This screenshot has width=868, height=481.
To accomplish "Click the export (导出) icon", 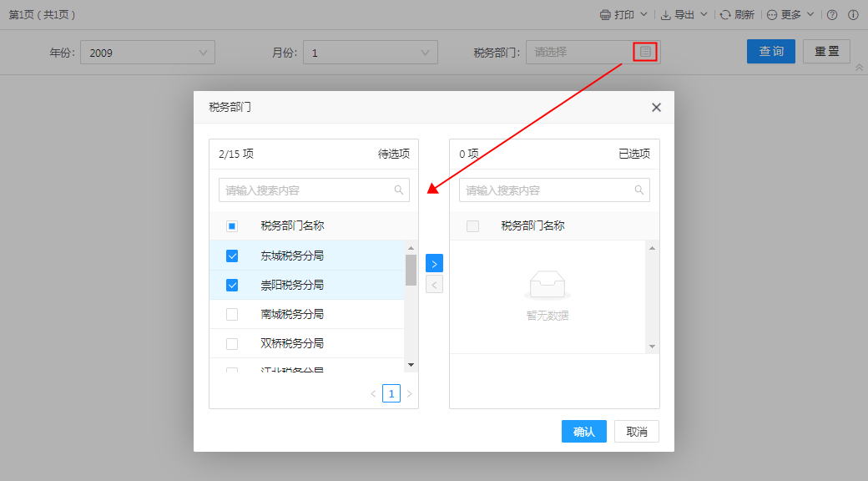I will 666,15.
